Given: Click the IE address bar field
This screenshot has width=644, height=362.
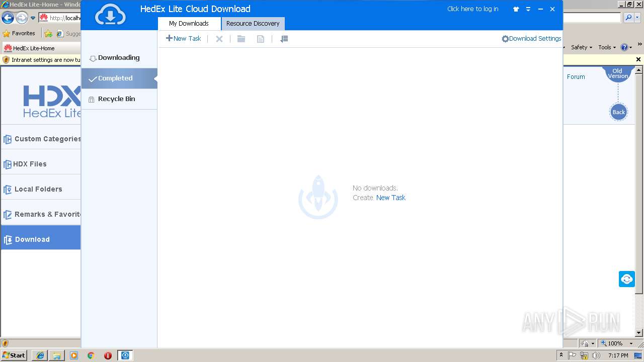Looking at the screenshot, I should coord(60,18).
